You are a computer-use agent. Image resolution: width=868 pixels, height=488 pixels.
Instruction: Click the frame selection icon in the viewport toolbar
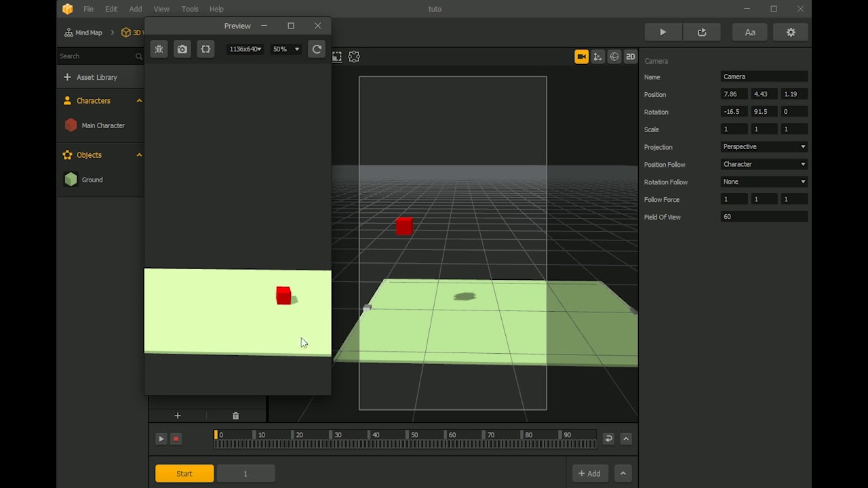click(x=337, y=57)
